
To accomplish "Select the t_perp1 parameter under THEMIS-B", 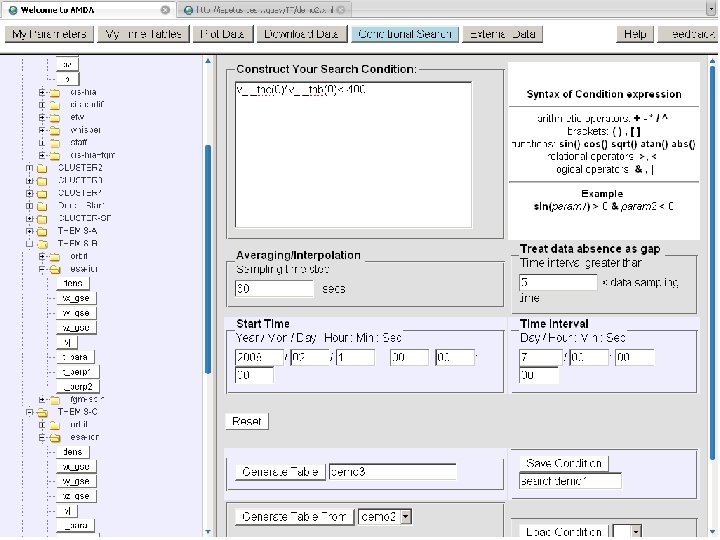I will pyautogui.click(x=78, y=372).
